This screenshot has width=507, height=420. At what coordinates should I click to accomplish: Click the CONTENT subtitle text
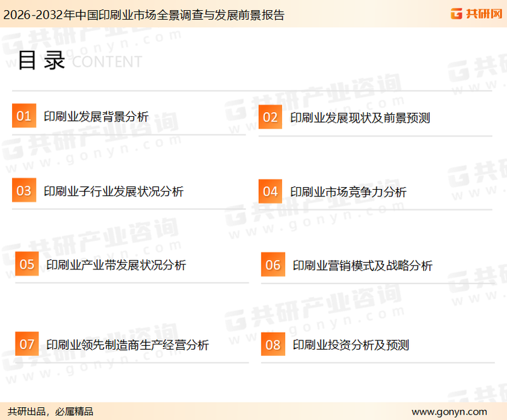[107, 61]
